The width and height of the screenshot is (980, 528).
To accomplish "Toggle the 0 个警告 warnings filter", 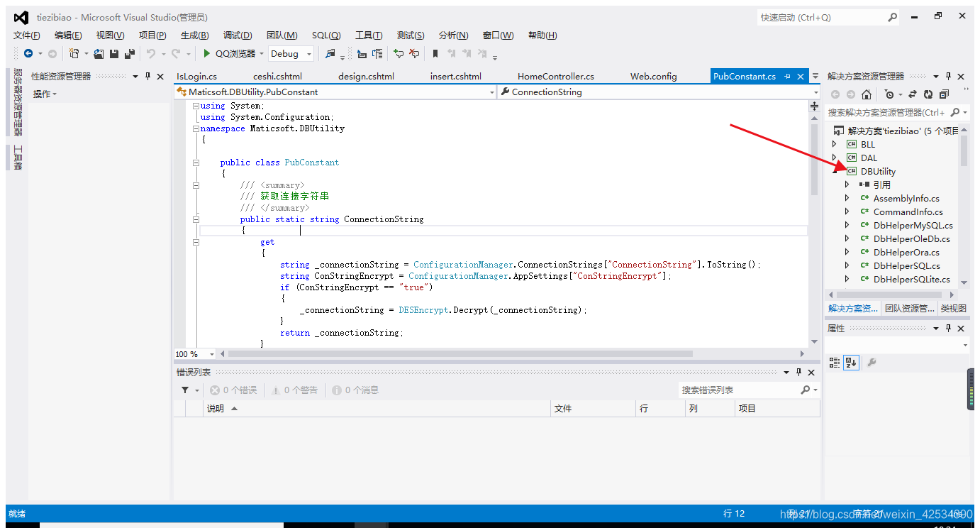I will point(294,390).
